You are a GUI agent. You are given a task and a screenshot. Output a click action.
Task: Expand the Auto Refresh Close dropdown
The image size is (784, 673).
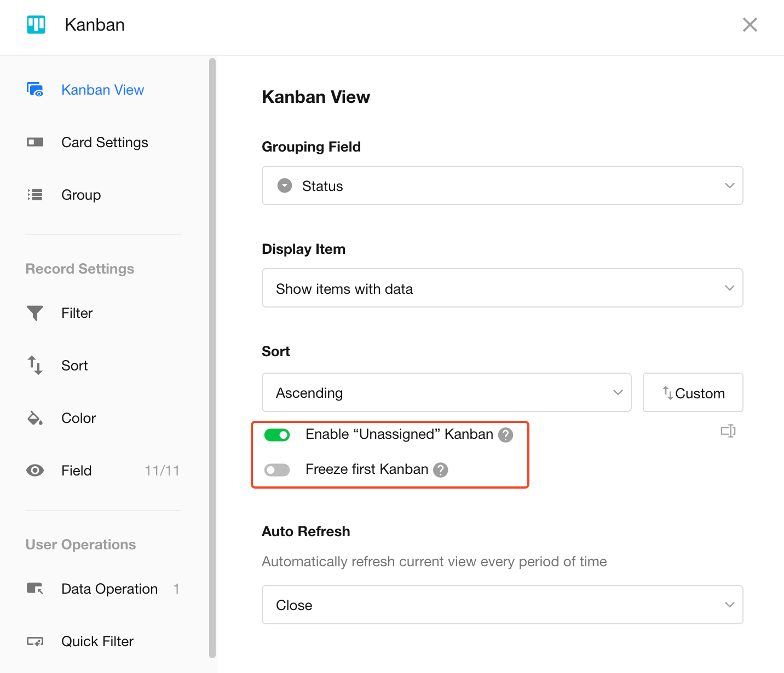pos(502,605)
